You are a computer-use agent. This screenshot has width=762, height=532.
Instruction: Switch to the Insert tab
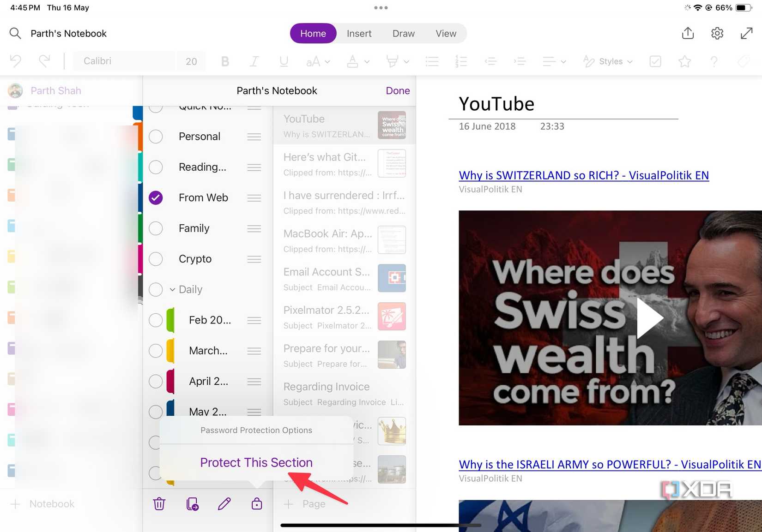tap(359, 33)
